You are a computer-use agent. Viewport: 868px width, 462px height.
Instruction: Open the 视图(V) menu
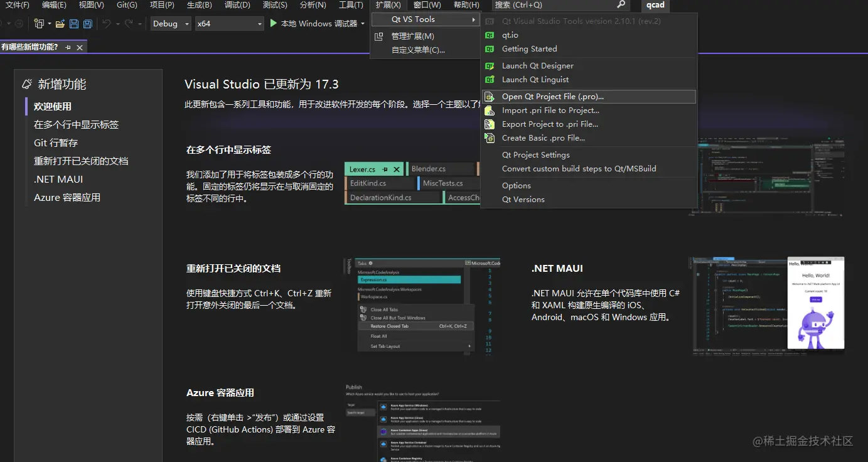coord(92,5)
